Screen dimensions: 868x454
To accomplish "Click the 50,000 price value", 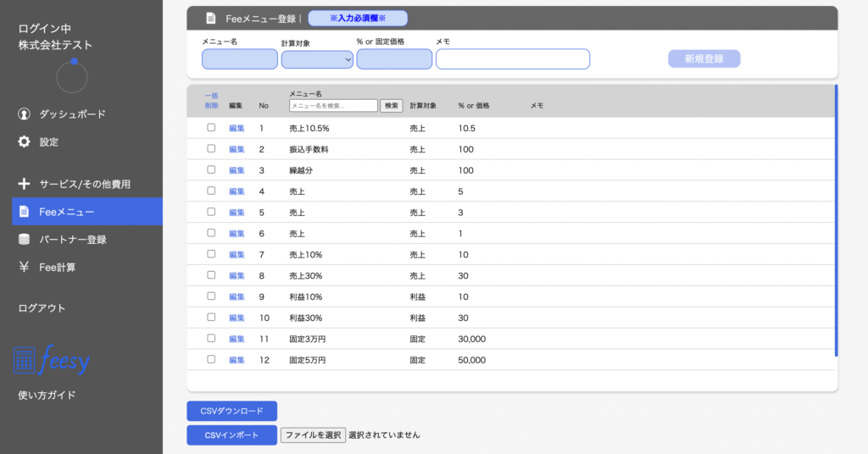I will (x=471, y=360).
